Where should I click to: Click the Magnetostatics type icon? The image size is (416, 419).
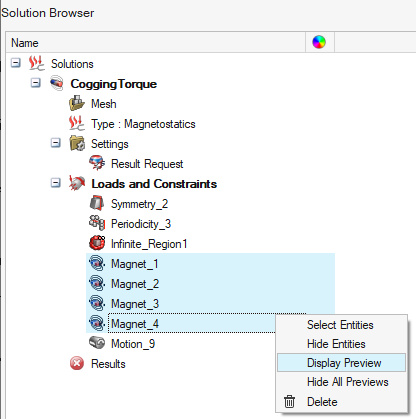tap(77, 123)
